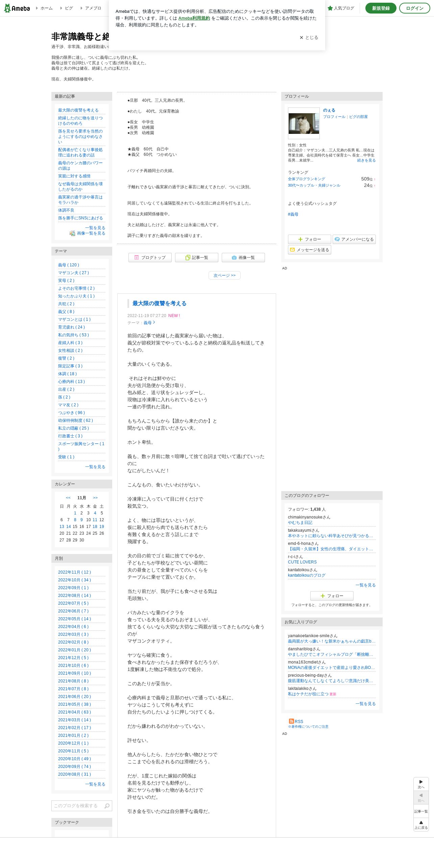Open のえる profile name link
The width and height of the screenshot is (434, 868).
pos(329,110)
